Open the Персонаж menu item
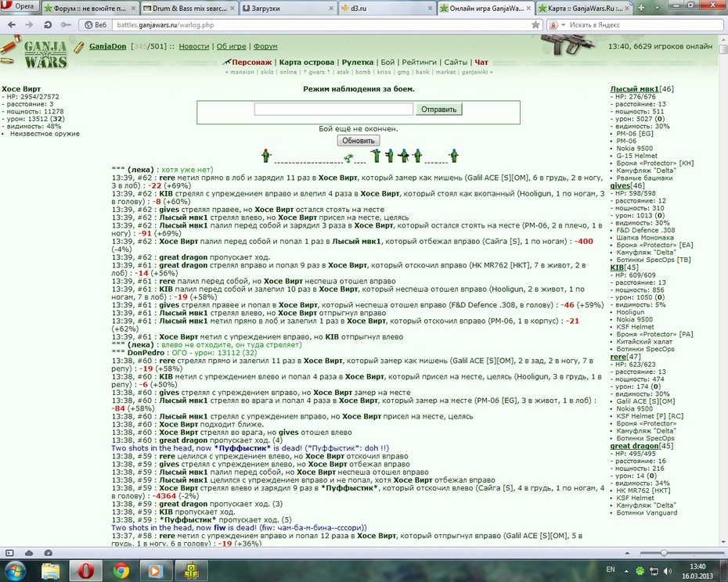Image resolution: width=728 pixels, height=582 pixels. coord(251,63)
